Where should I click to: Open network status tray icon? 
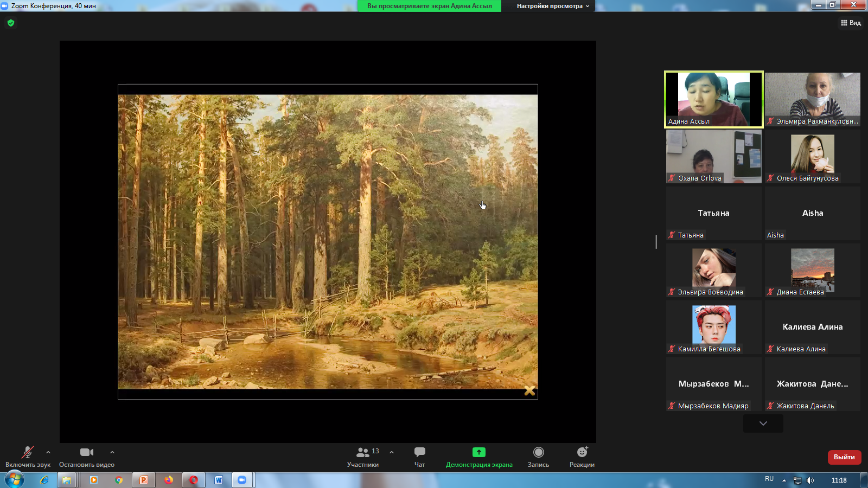pos(797,480)
